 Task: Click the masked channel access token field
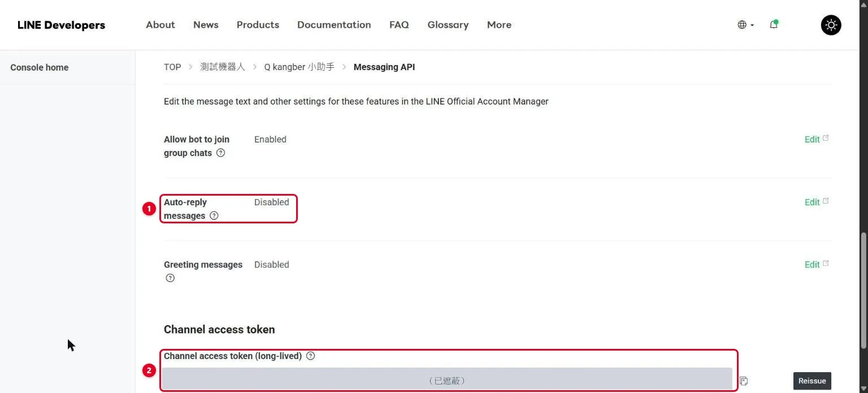tap(447, 379)
